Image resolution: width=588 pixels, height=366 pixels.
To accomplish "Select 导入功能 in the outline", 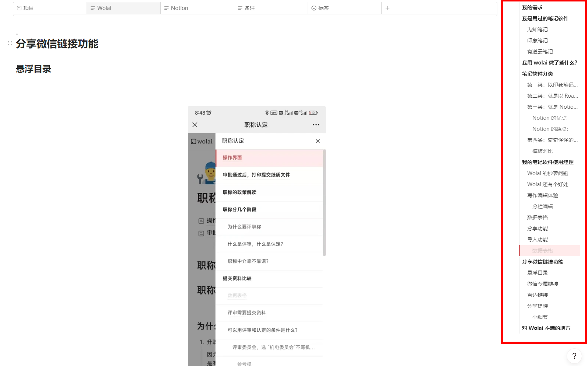I will pos(537,240).
